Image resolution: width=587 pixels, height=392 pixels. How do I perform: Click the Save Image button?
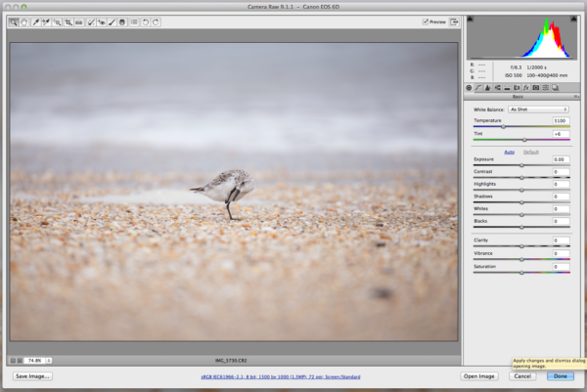tap(33, 375)
